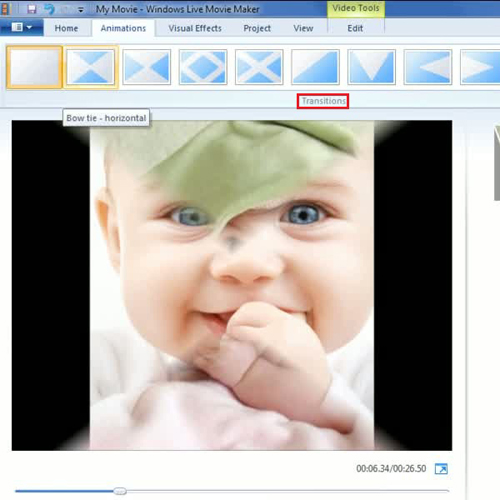Switch to the Home tab
This screenshot has width=500, height=500.
coord(66,28)
